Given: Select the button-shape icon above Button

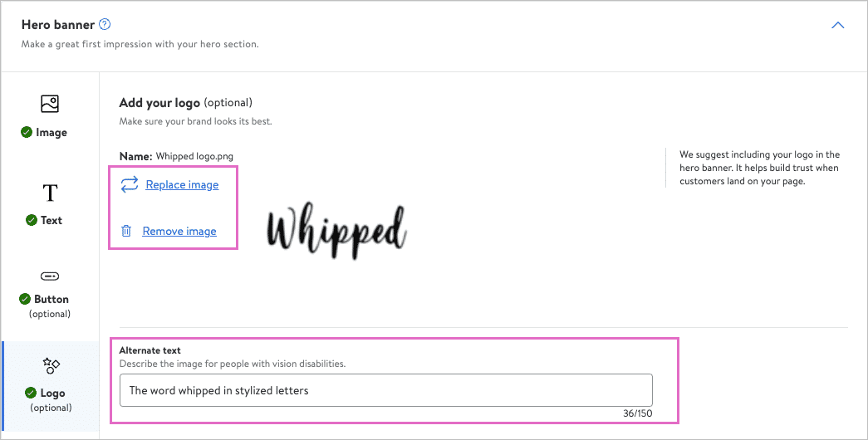Looking at the screenshot, I should pos(50,276).
